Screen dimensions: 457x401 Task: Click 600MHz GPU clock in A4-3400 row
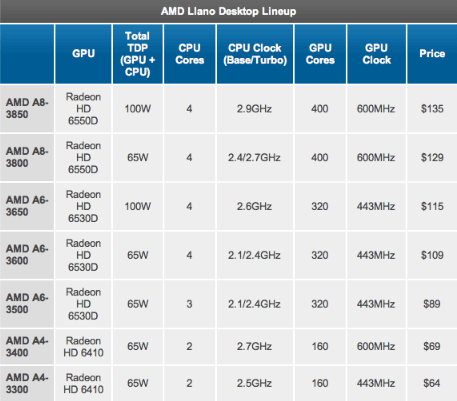[x=376, y=346]
